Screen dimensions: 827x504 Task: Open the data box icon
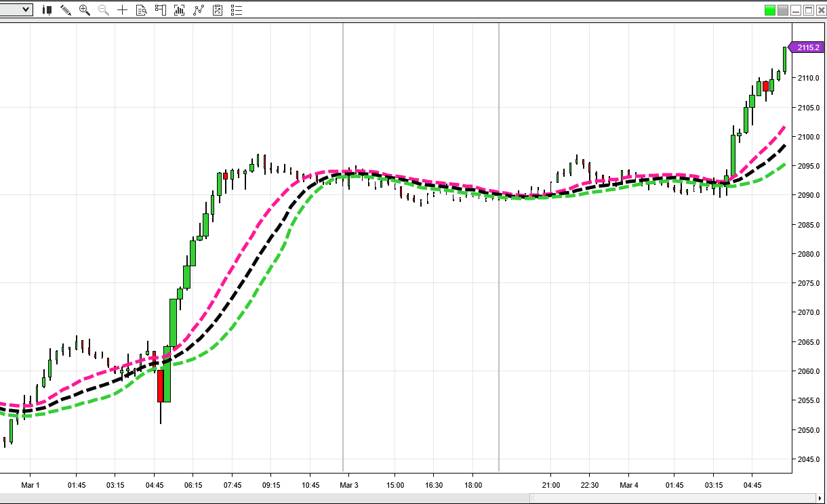pos(141,10)
